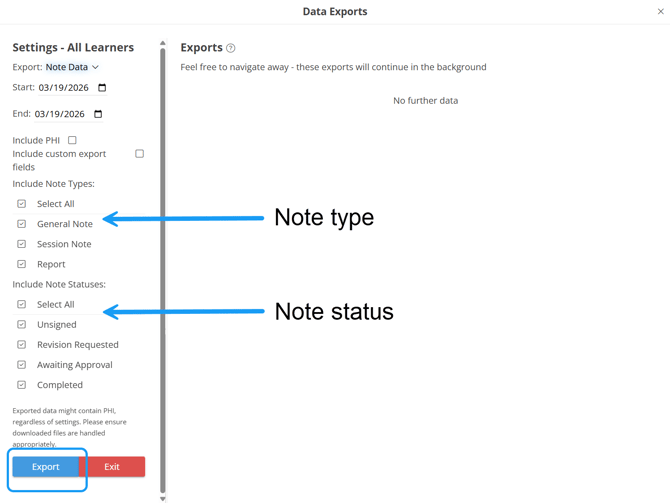Uncheck the Completed status checkbox
This screenshot has width=670, height=503.
click(22, 385)
